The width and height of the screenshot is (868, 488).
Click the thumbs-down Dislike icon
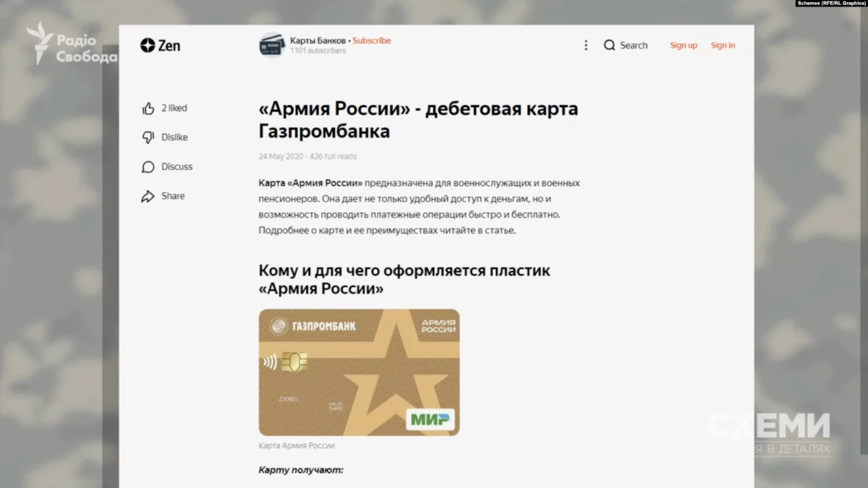click(148, 137)
